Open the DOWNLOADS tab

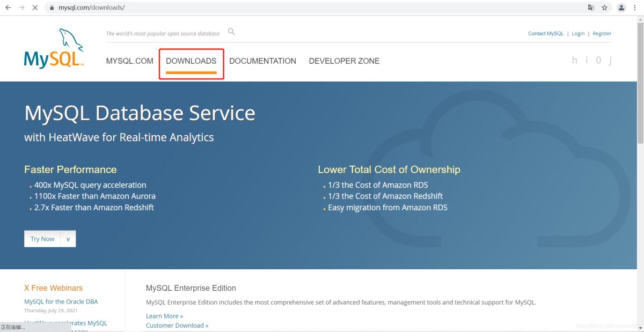pos(191,61)
